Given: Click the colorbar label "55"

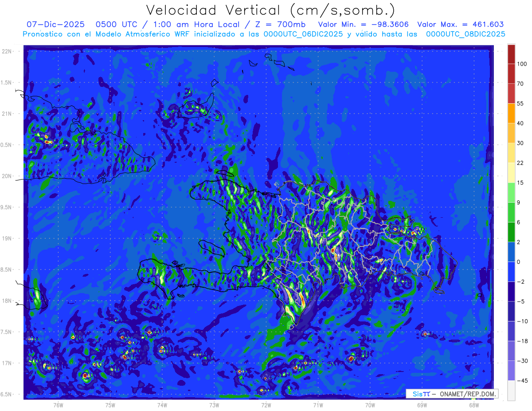Looking at the screenshot, I should click(x=520, y=103).
